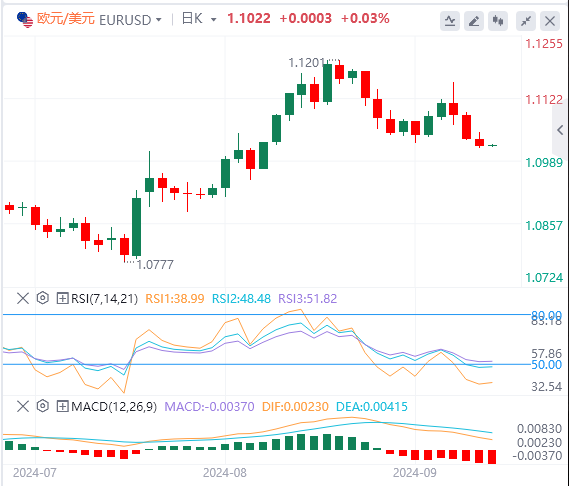Screen dimensions: 569x486
Task: Select the pencil drawing tool icon
Action: click(474, 21)
